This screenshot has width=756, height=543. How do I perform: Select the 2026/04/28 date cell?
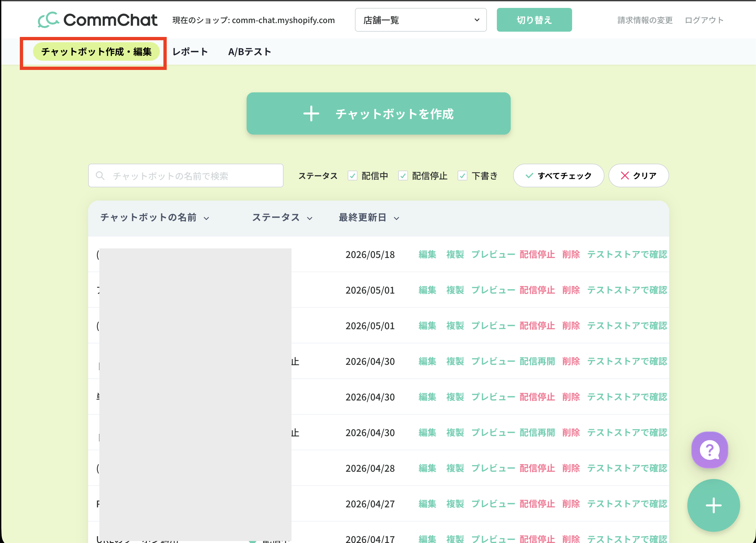coord(370,468)
